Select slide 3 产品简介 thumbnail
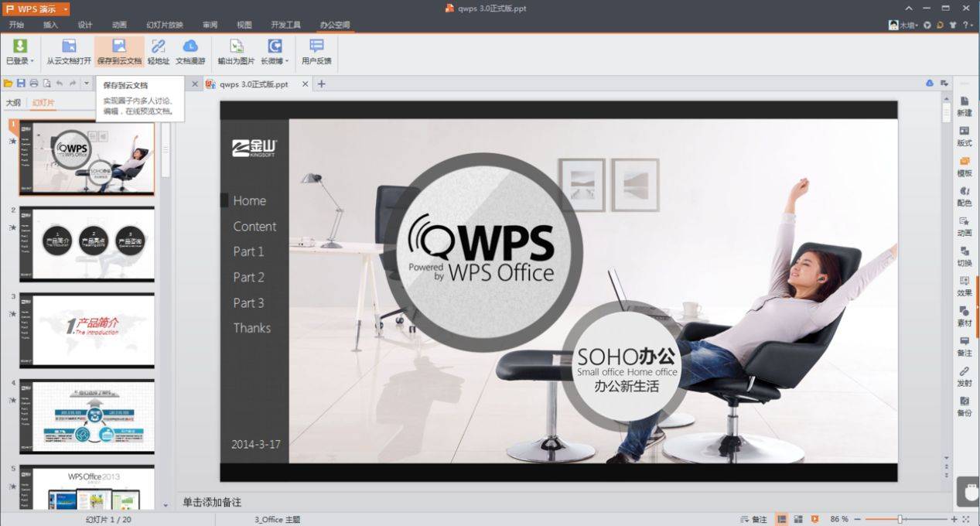The height and width of the screenshot is (526, 980). (x=87, y=330)
